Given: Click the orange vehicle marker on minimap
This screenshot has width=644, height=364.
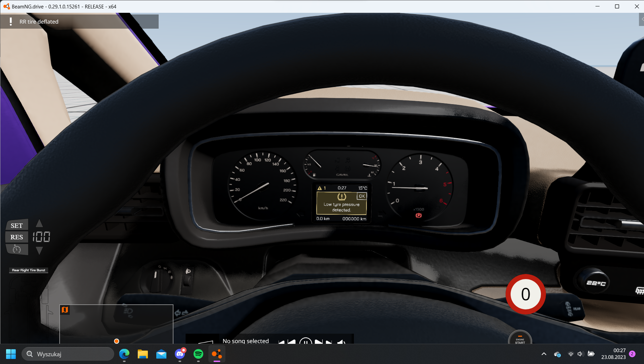Looking at the screenshot, I should 117,341.
